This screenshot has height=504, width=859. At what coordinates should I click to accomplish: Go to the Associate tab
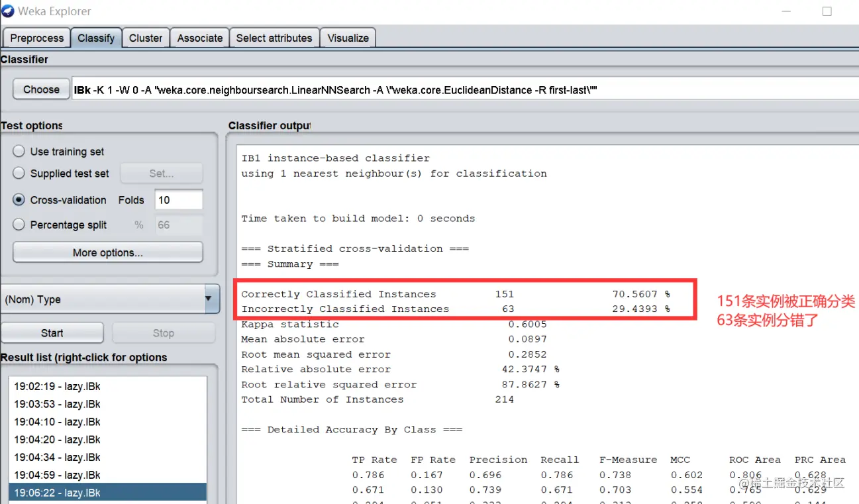(x=200, y=38)
